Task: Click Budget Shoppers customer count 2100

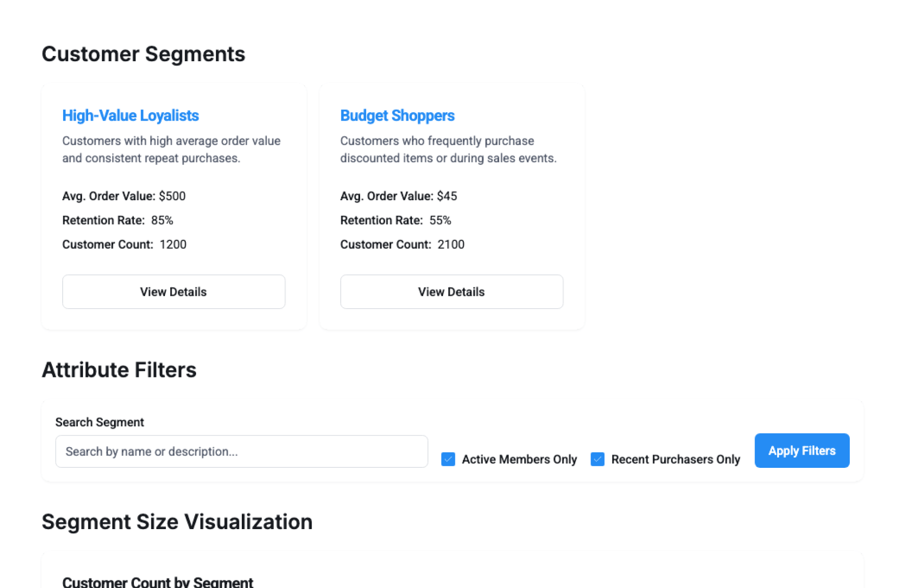Action: coord(451,245)
